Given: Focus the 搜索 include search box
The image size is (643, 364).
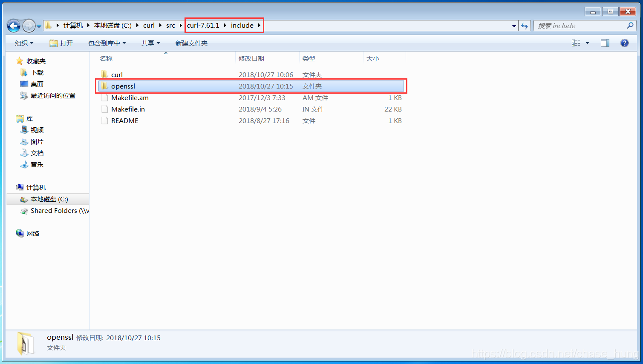Looking at the screenshot, I should (x=580, y=26).
